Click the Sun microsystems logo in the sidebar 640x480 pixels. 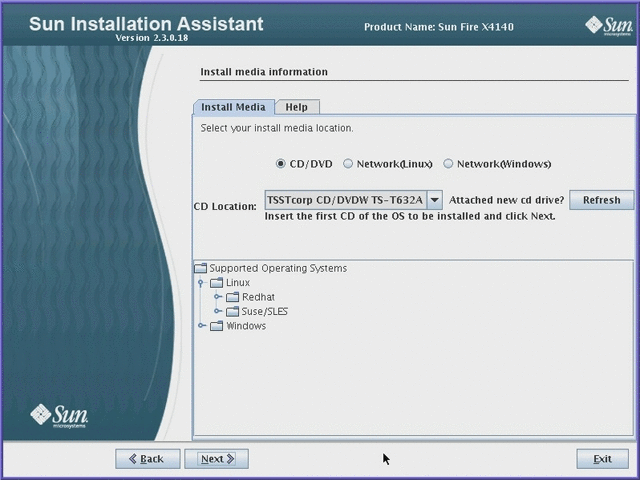59,416
